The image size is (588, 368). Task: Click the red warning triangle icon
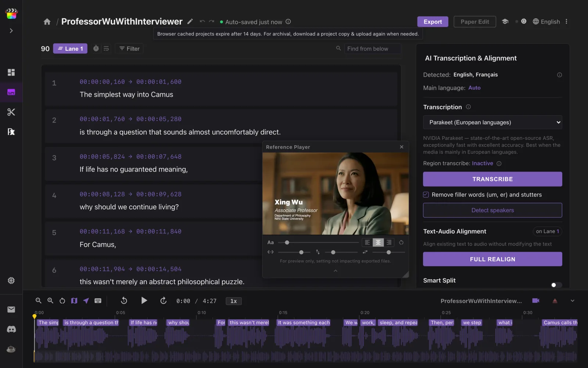555,301
